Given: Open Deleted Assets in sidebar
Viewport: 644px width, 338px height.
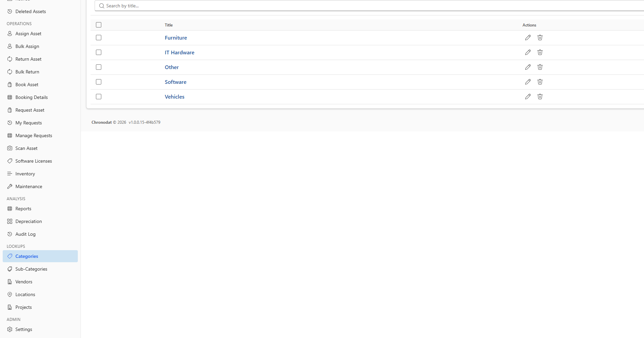Looking at the screenshot, I should (40, 11).
